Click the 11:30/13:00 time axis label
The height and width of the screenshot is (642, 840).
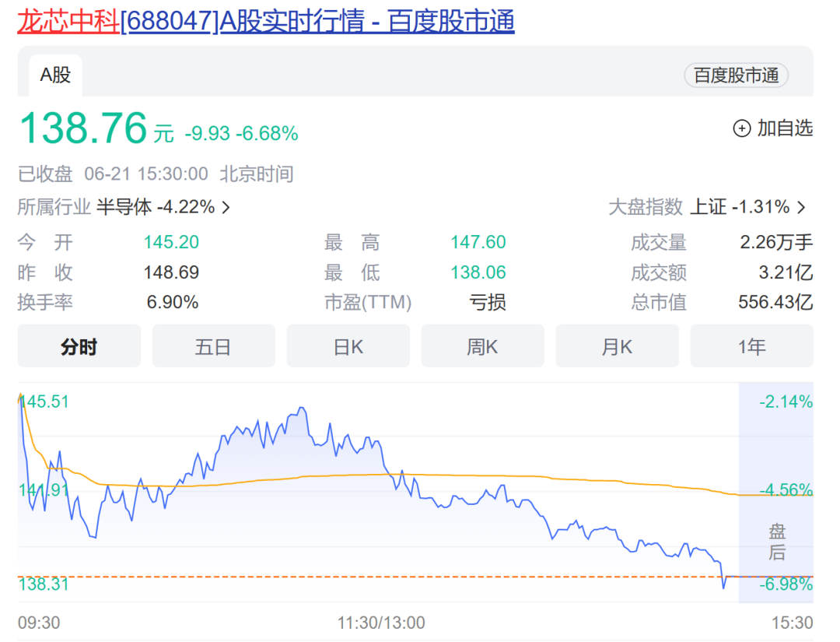[381, 623]
